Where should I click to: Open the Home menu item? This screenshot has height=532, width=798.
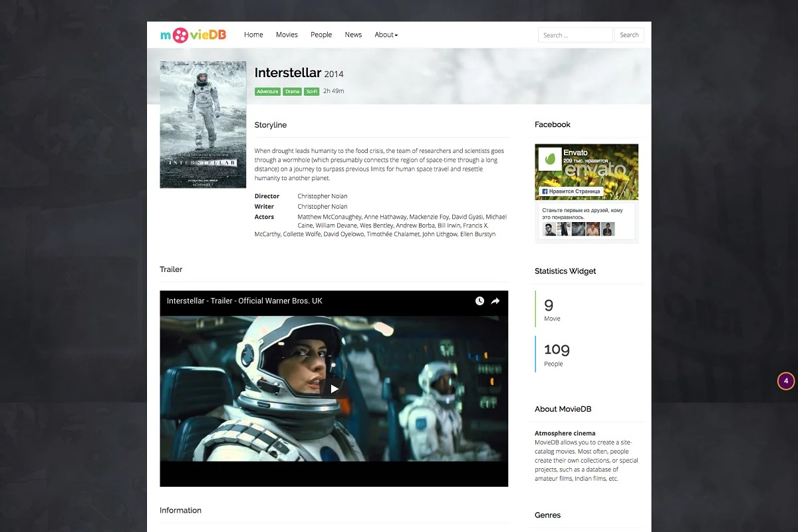pos(253,35)
